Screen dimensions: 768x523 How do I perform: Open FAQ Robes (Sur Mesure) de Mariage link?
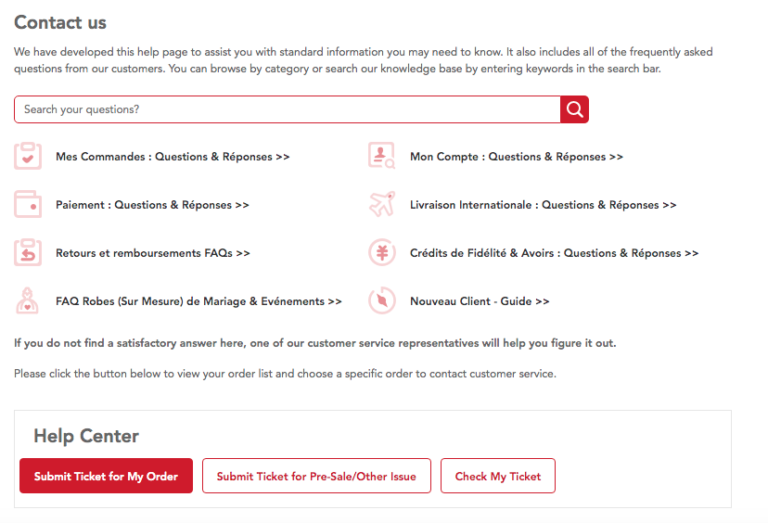pos(198,301)
